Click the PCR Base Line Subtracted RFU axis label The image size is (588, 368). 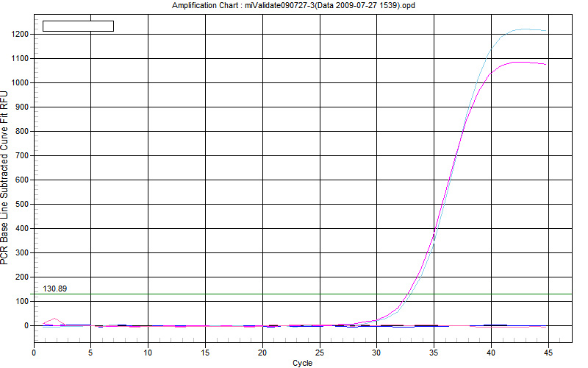tap(4, 177)
